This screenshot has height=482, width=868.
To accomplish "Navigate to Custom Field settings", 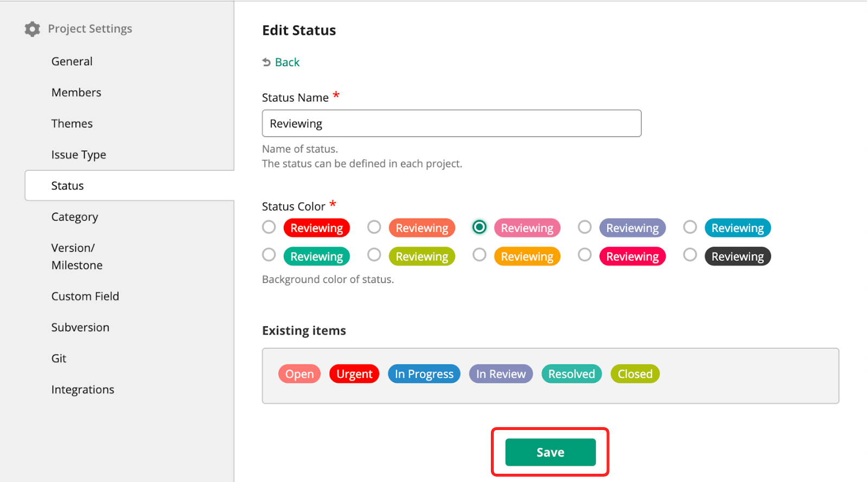I will (x=85, y=297).
